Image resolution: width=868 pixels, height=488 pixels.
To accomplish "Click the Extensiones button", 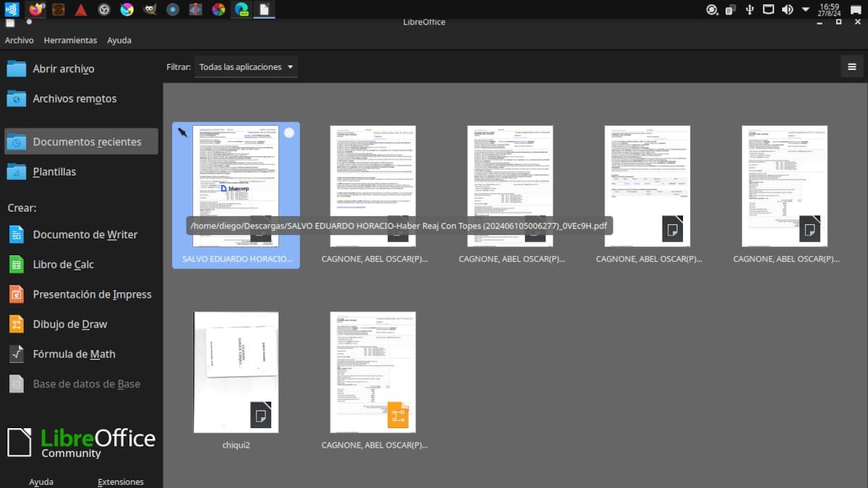I will [x=120, y=481].
